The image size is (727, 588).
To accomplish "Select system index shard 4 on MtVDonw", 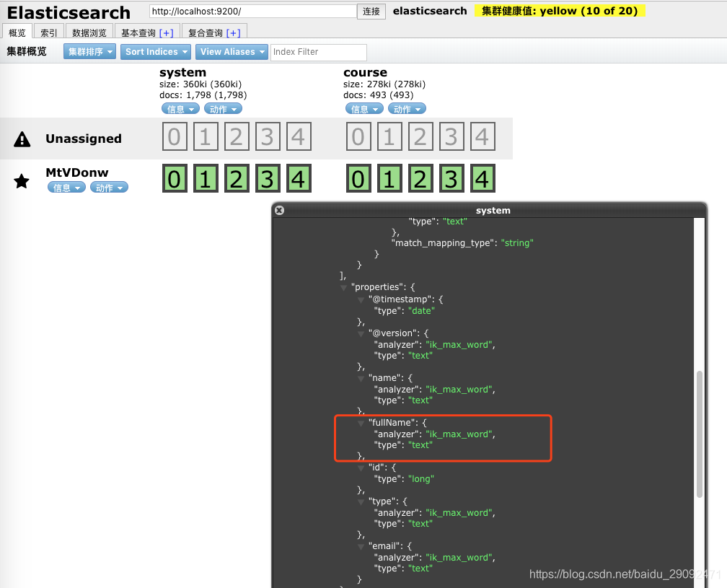I will click(299, 178).
